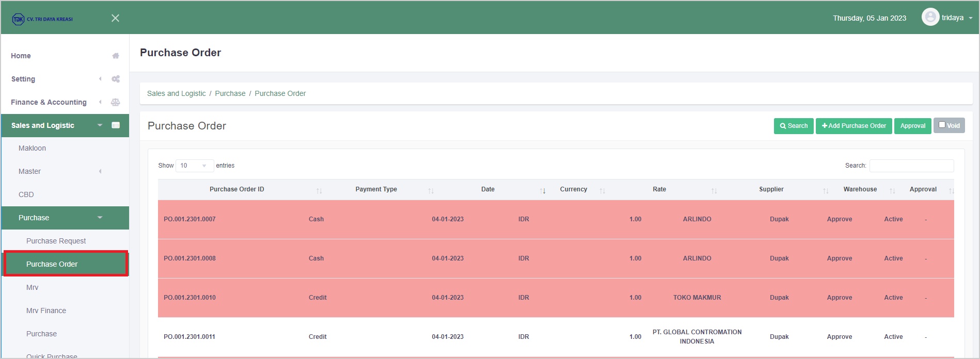Open the Show entries dropdown
Image resolution: width=980 pixels, height=359 pixels.
pyautogui.click(x=194, y=166)
